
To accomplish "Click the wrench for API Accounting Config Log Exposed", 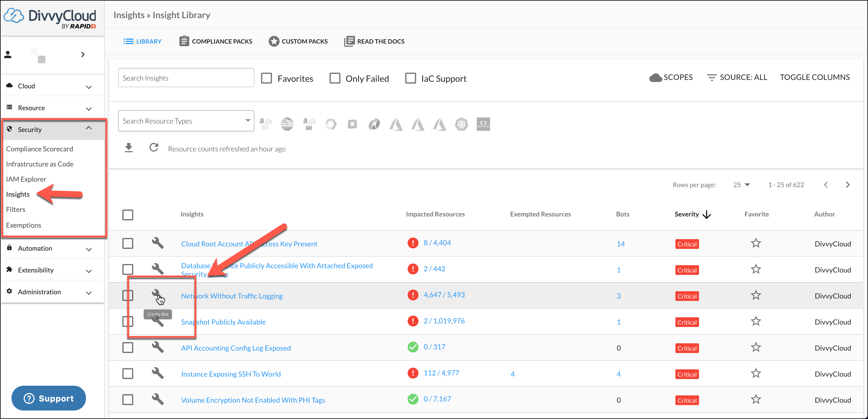I will [x=157, y=347].
